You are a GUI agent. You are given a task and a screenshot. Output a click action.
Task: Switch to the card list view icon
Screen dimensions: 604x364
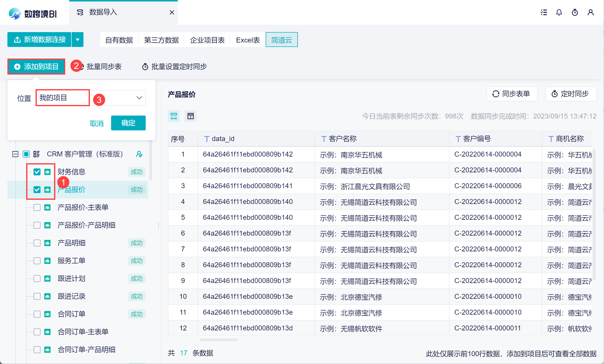point(174,116)
